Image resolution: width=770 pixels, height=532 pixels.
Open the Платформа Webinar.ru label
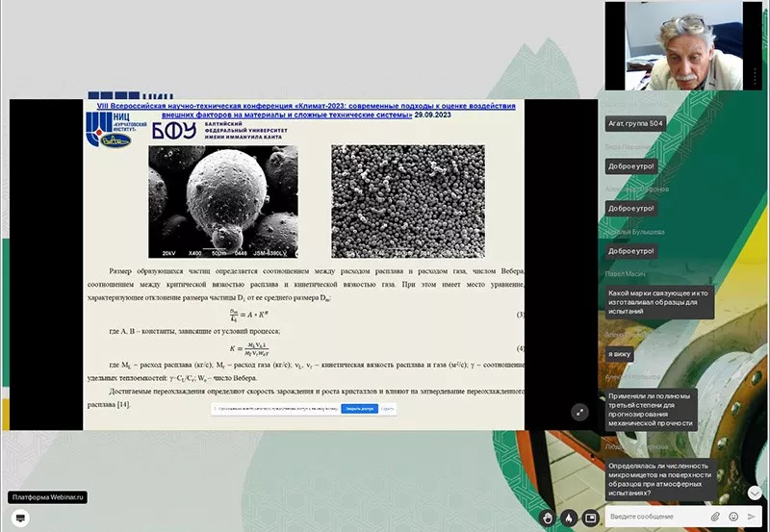pos(47,497)
